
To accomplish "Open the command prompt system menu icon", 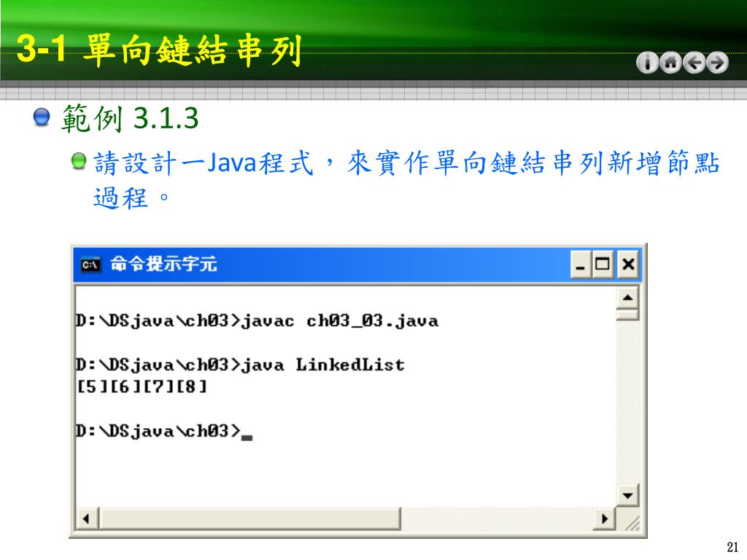I will (x=90, y=264).
